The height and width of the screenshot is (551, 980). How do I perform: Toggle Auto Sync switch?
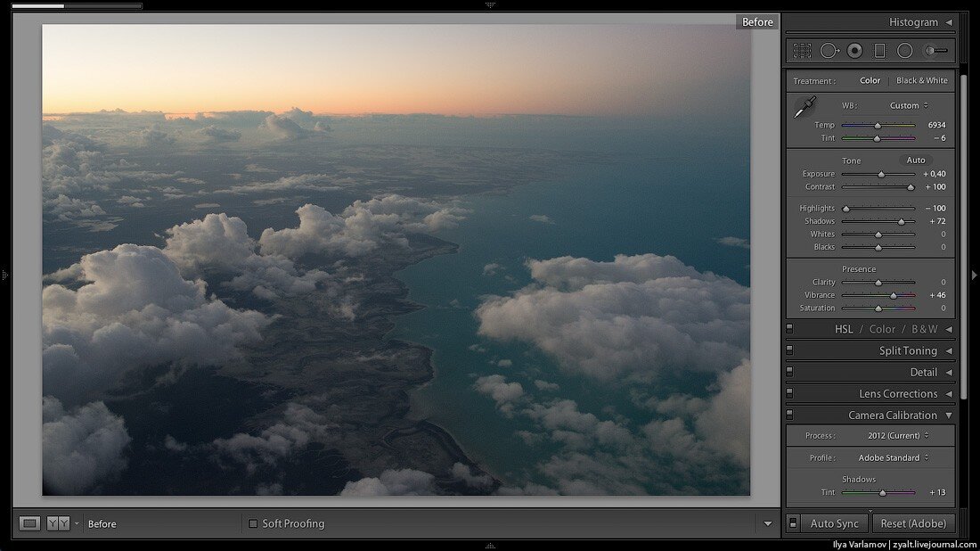(793, 523)
